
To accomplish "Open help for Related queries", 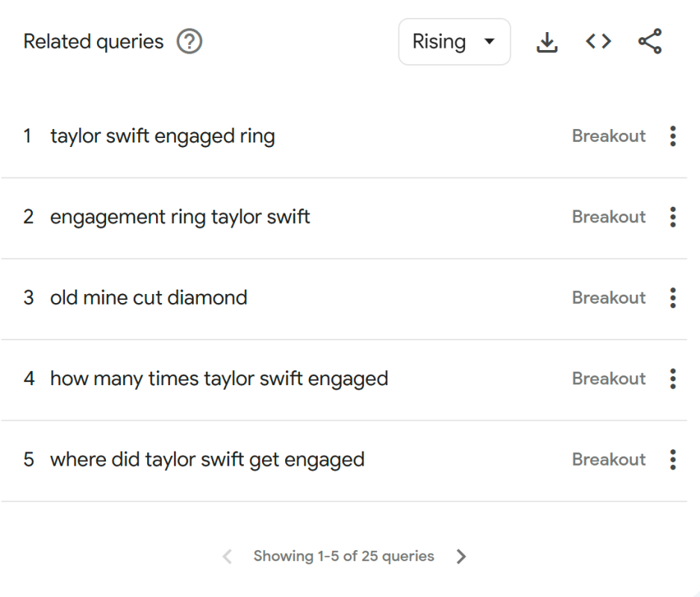I will [x=189, y=42].
